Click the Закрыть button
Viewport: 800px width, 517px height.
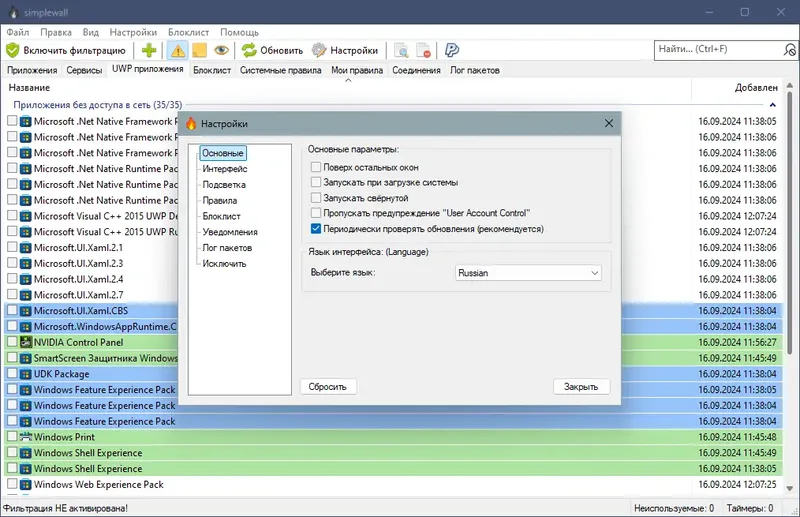click(581, 386)
